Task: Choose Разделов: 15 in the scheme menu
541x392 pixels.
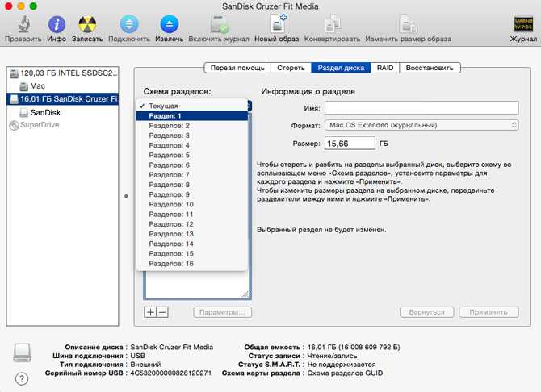Action: 192,253
